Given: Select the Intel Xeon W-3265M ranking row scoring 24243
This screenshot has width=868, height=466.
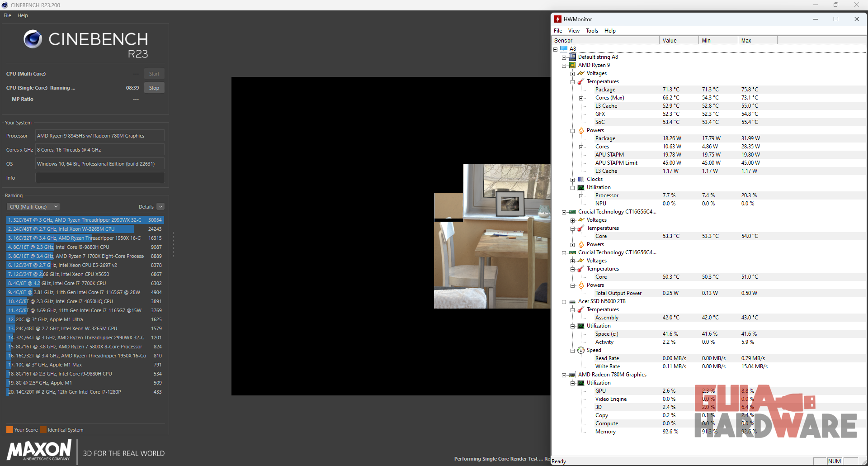Looking at the screenshot, I should [85, 229].
